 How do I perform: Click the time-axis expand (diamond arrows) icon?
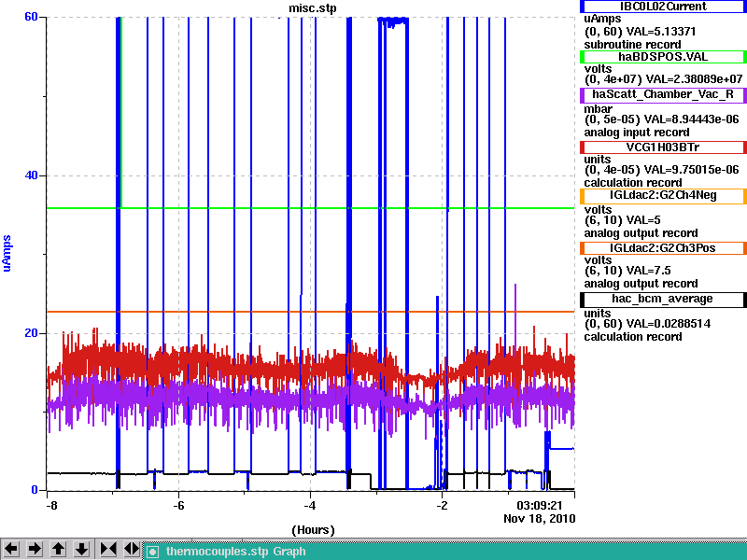click(x=131, y=549)
